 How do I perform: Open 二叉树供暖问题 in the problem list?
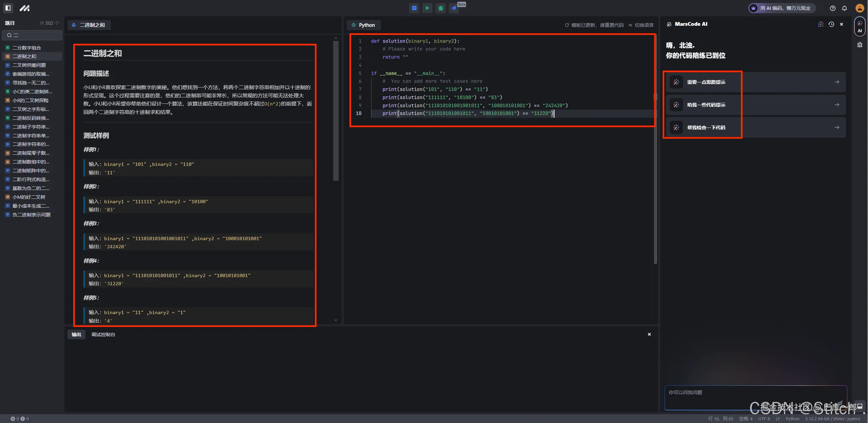[29, 65]
